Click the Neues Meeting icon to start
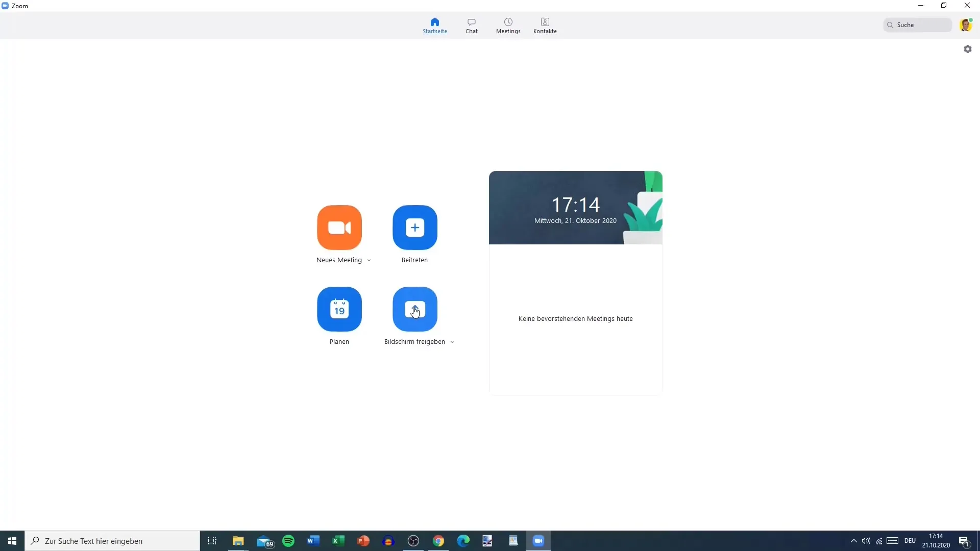Image resolution: width=980 pixels, height=551 pixels. [x=339, y=228]
